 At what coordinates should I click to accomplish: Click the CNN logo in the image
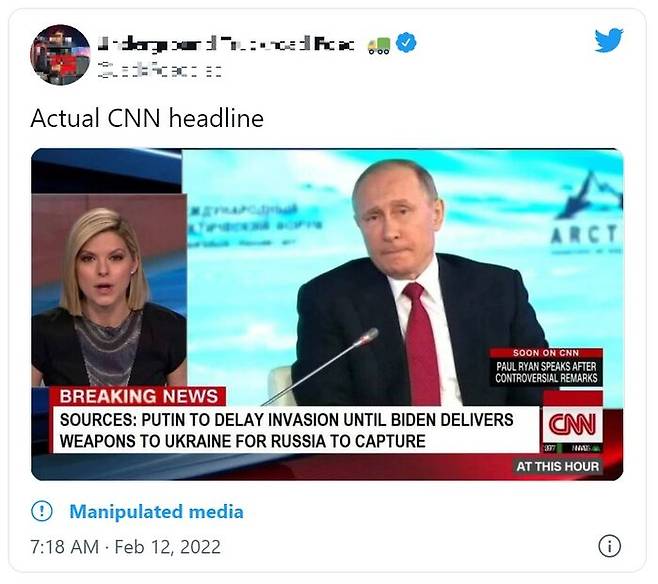571,424
